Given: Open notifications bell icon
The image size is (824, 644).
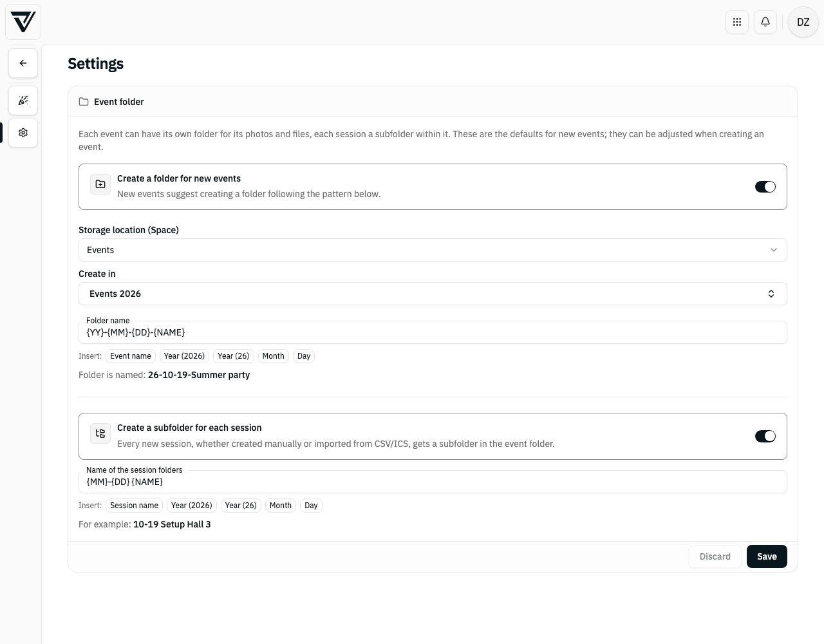Looking at the screenshot, I should 765,22.
